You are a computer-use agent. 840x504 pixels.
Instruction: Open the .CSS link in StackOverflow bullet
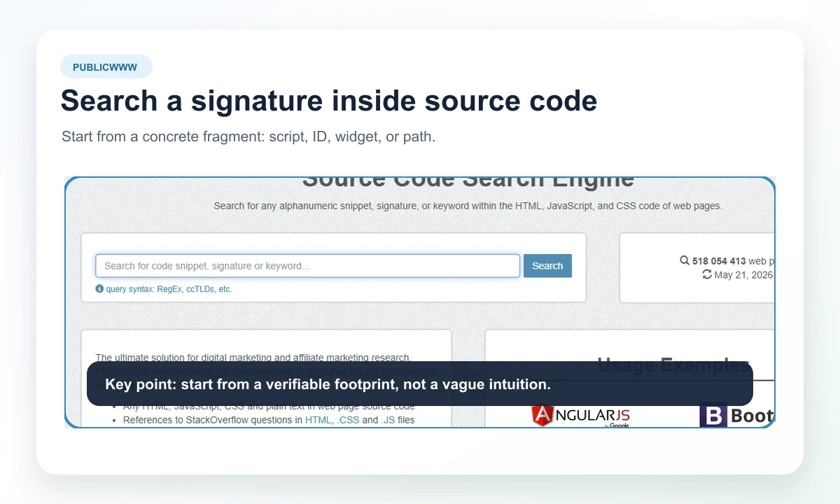(348, 420)
